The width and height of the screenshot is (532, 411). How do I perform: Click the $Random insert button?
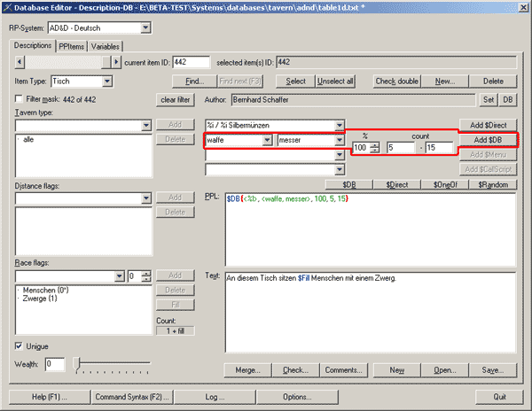tap(491, 184)
